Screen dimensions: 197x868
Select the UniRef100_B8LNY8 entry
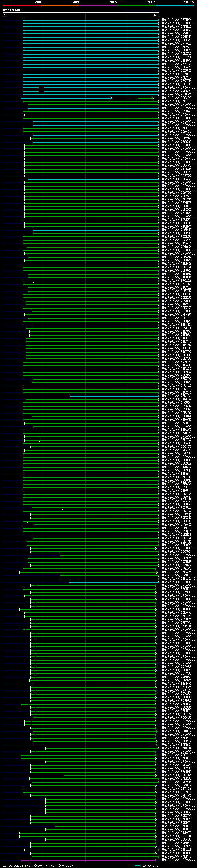pos(176,50)
